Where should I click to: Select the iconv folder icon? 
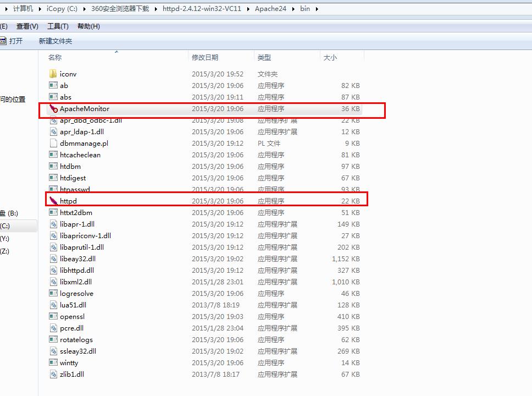53,74
